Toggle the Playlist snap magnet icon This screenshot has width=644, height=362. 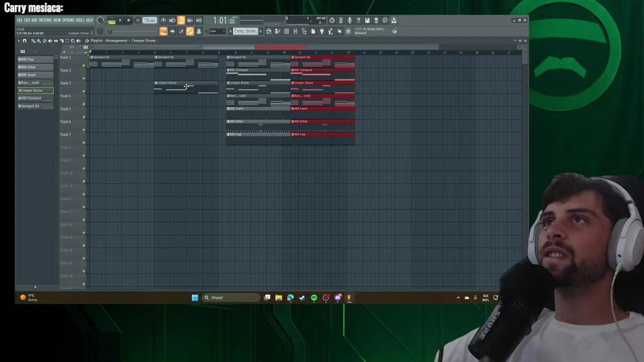coord(25,41)
